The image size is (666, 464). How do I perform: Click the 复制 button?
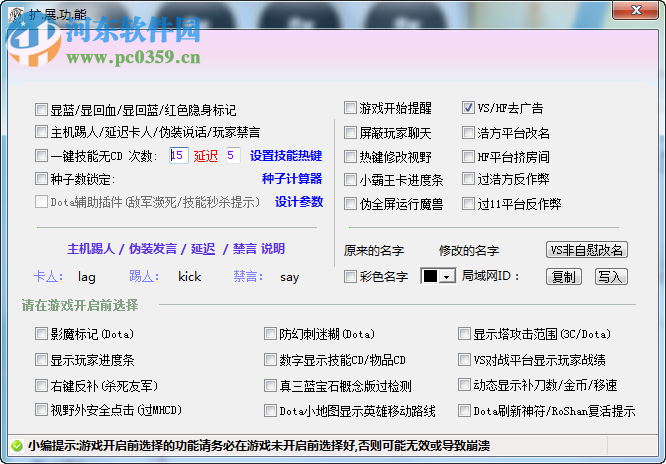tap(564, 277)
